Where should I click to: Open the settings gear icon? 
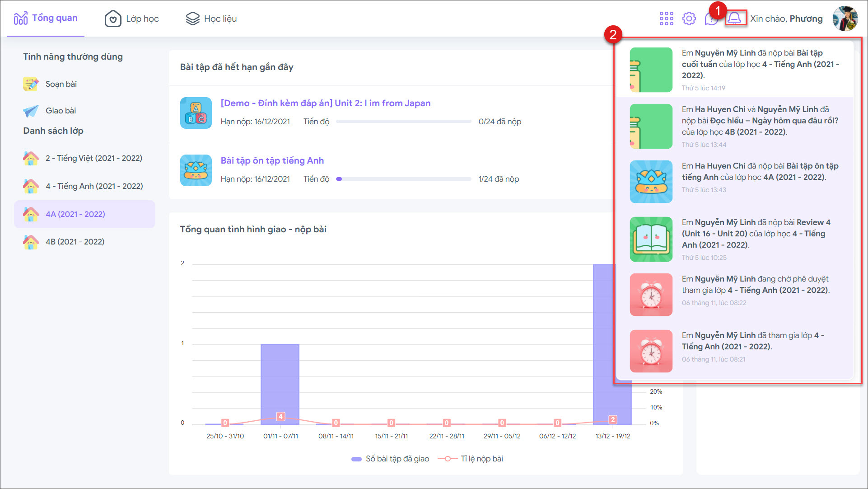[689, 19]
